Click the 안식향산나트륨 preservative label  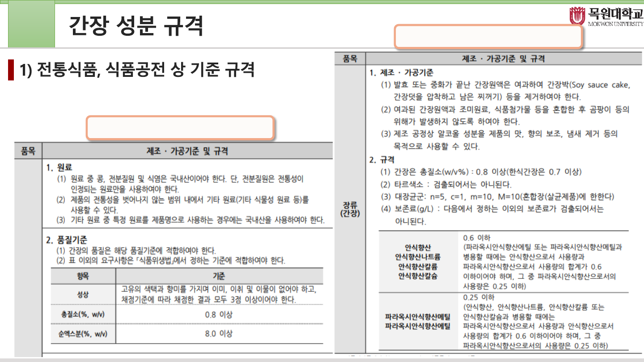(418, 257)
